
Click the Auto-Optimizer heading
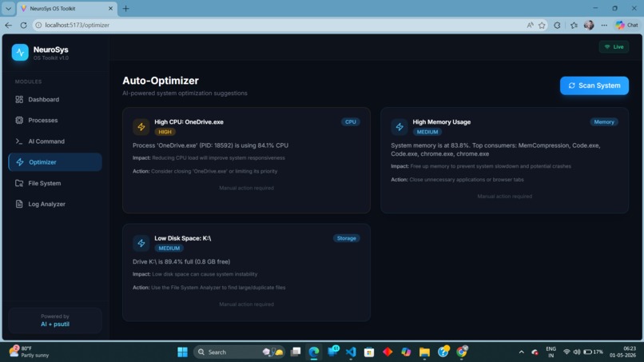tap(161, 81)
